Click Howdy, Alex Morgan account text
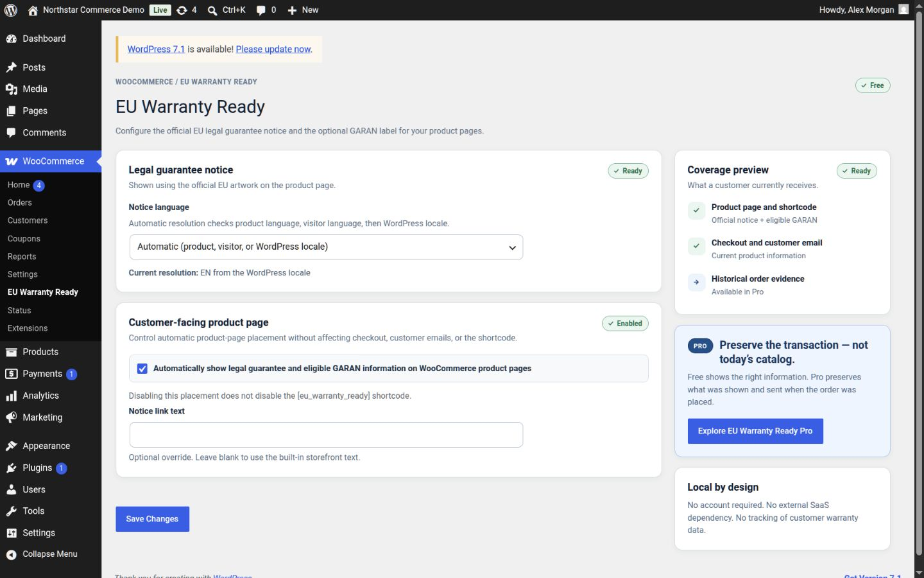Image resolution: width=924 pixels, height=578 pixels. [x=857, y=10]
